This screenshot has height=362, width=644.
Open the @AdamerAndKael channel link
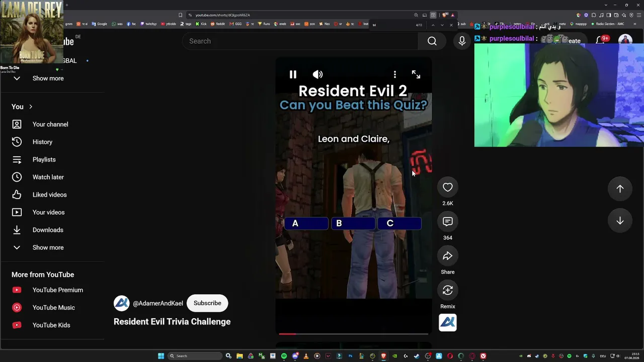pos(158,303)
